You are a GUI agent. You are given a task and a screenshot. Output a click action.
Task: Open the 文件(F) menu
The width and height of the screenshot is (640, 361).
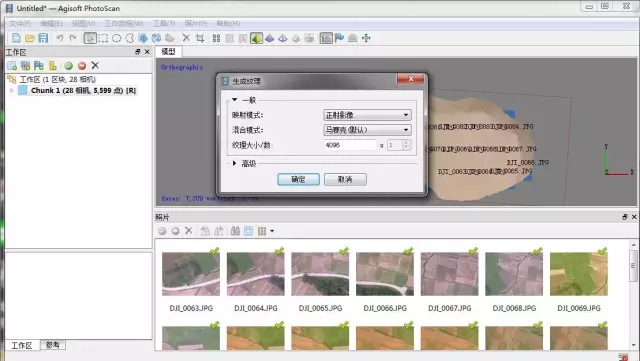pos(20,24)
